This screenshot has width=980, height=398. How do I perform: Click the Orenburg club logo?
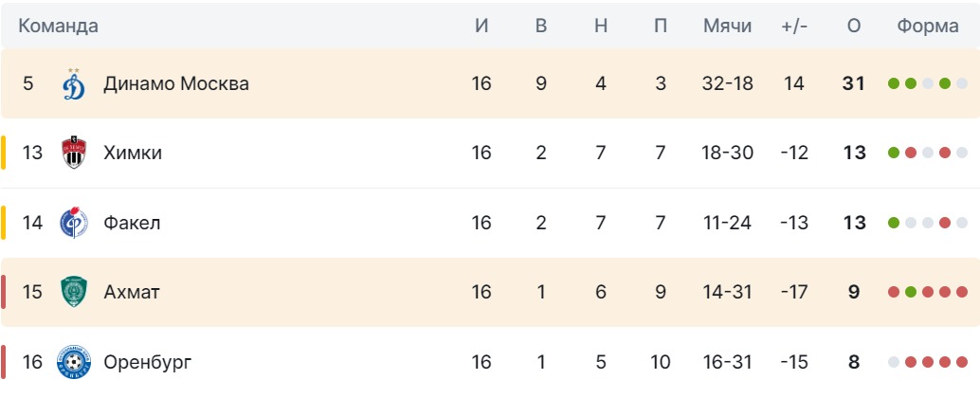tap(74, 362)
